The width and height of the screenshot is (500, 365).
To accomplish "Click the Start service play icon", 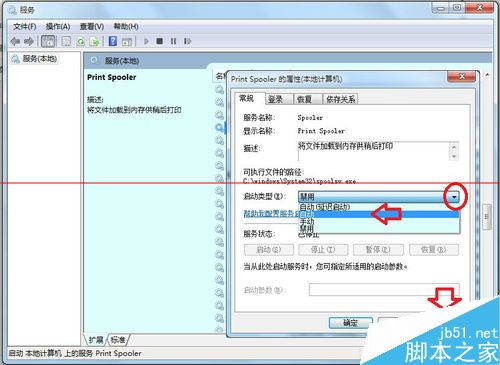I will [146, 41].
